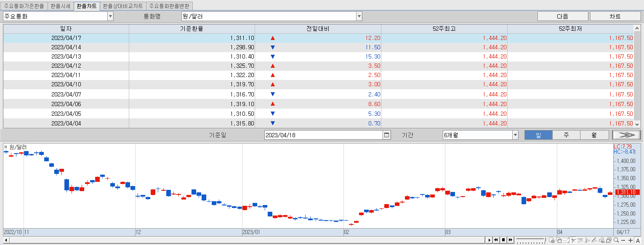Click the 원/달러 legend square marker
Image resolution: width=644 pixels, height=245 pixels.
click(x=5, y=147)
